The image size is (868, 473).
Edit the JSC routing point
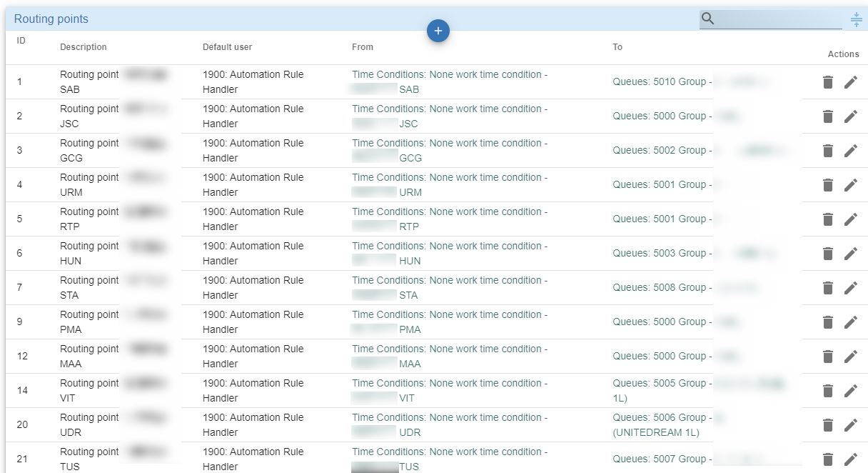(850, 116)
